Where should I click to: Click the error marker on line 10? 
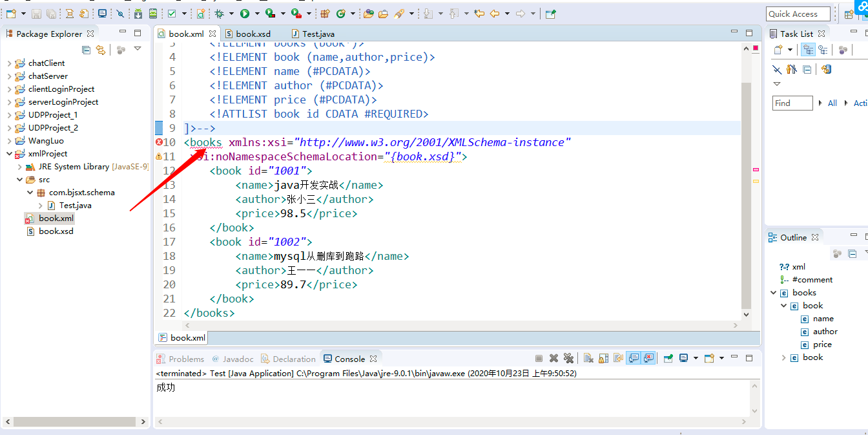[x=159, y=142]
